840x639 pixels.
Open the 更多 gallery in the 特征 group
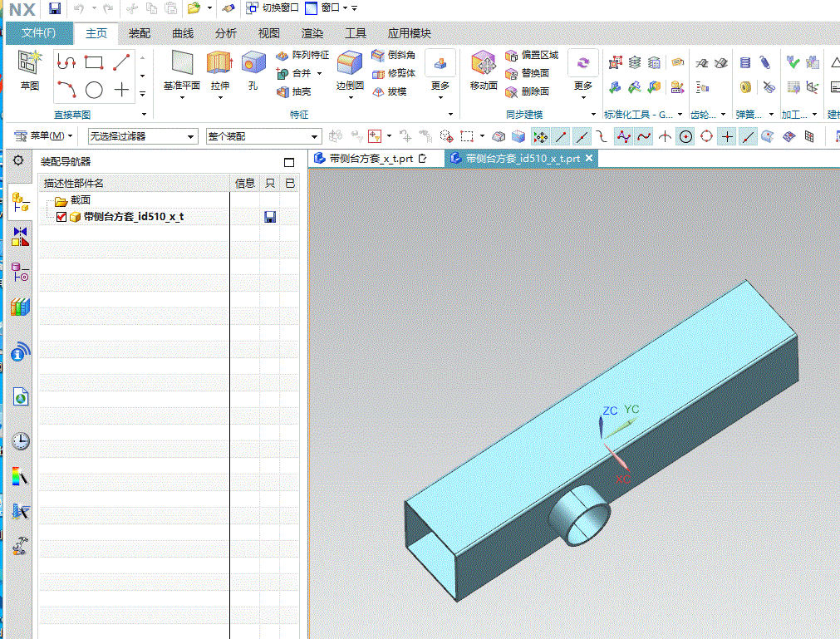[x=440, y=75]
